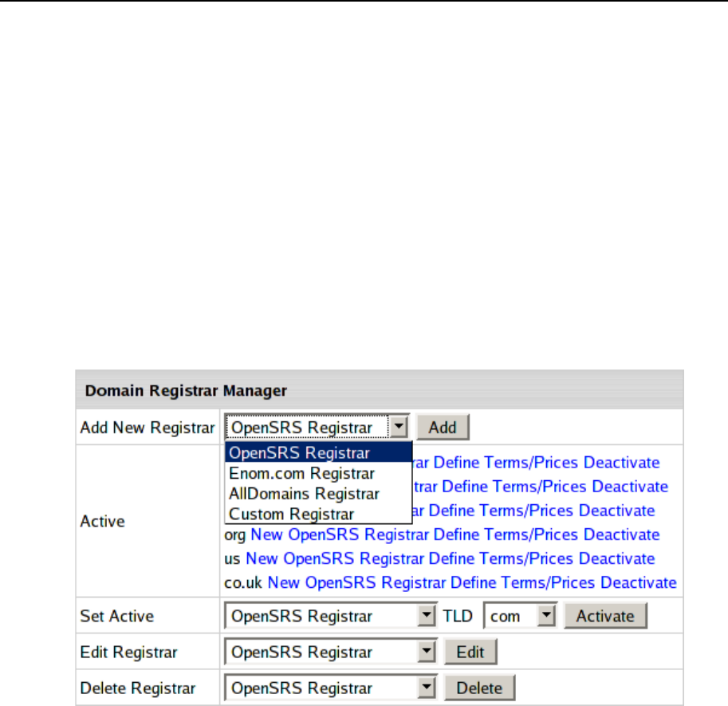
Task: Click the org TLD text
Action: pyautogui.click(x=234, y=535)
